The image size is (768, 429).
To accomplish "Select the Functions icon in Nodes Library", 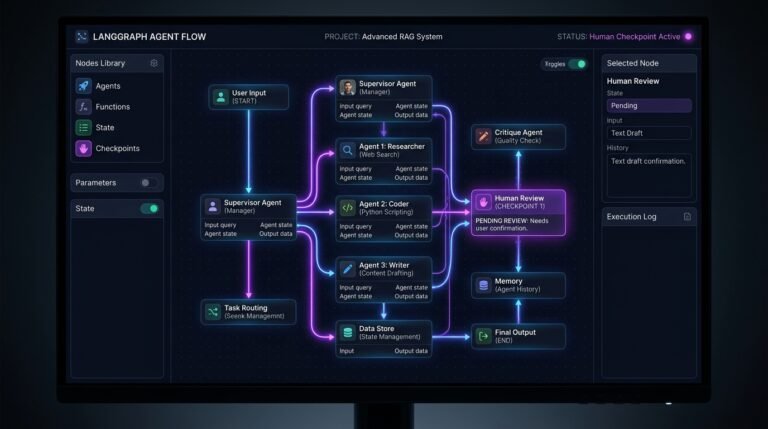I will (x=83, y=107).
